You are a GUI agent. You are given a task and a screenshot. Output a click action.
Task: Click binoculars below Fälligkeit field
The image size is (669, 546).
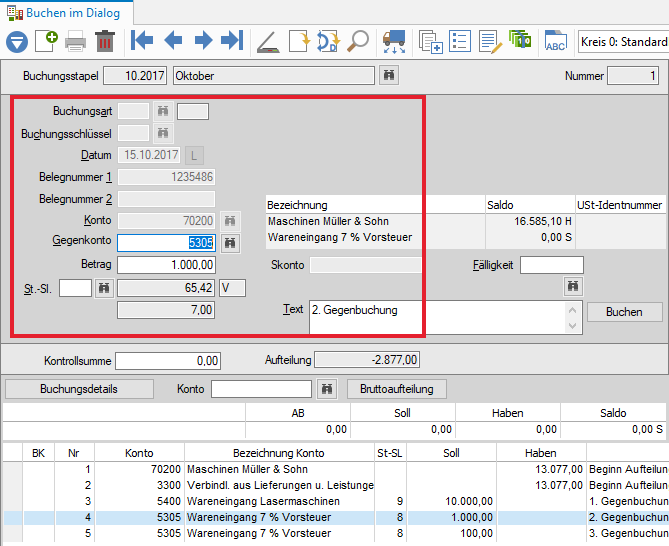coord(573,286)
